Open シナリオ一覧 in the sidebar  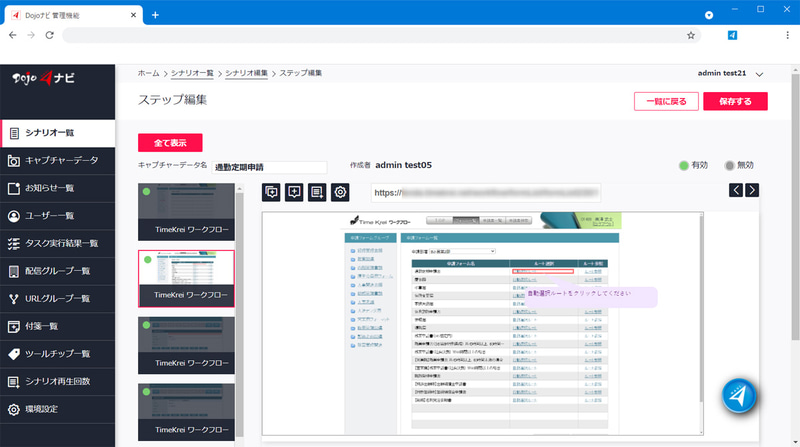[58, 133]
